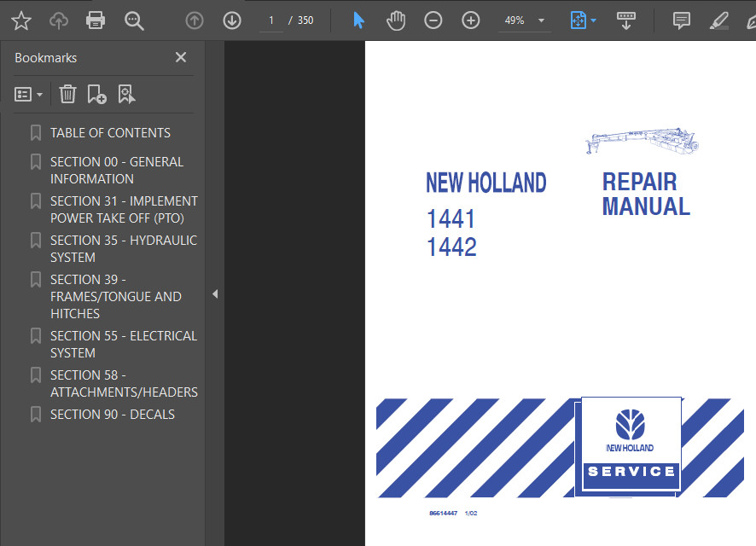This screenshot has width=756, height=546.
Task: Jump to TABLE OF CONTENTS bookmark
Action: click(111, 132)
